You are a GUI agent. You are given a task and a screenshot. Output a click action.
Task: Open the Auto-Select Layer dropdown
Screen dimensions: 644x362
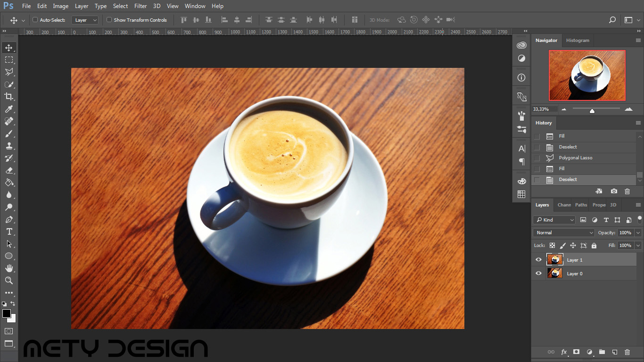pos(85,20)
